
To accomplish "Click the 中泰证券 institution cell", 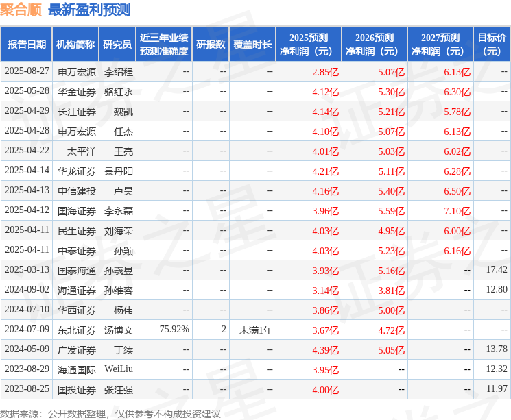I will coord(77,251).
